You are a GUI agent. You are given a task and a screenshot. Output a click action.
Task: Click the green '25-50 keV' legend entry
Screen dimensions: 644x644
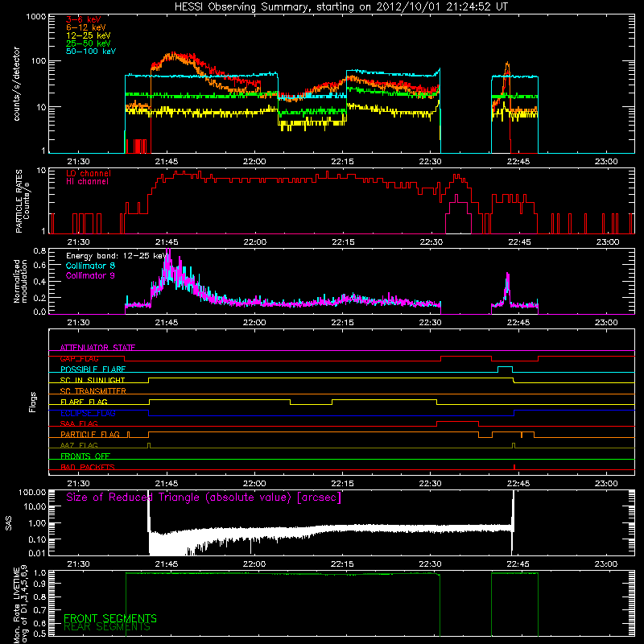coord(89,43)
